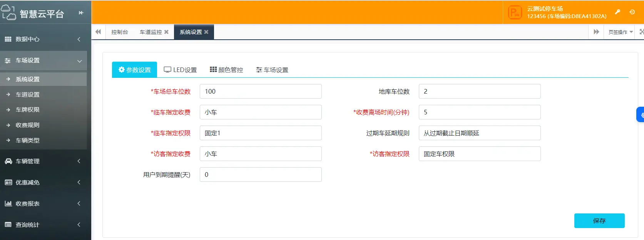This screenshot has width=644, height=240.
Task: Open the 车场设置 tab in the settings panel
Action: 272,70
